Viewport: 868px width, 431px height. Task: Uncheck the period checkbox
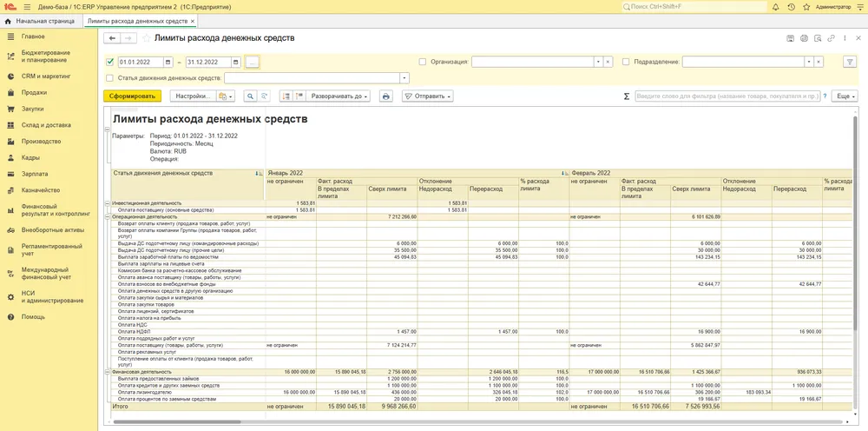coord(109,62)
